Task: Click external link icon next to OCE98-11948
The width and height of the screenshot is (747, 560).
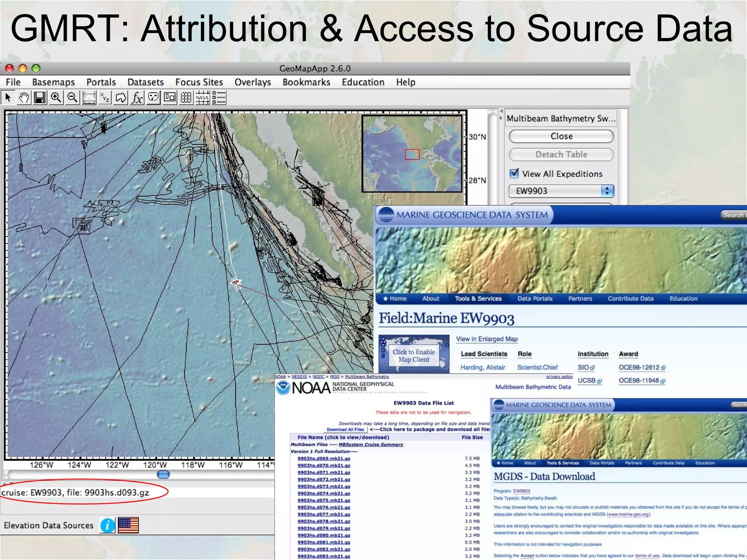Action: tap(663, 381)
